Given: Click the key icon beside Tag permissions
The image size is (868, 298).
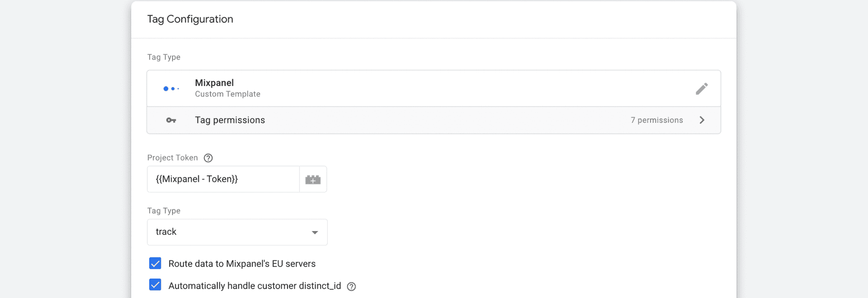Looking at the screenshot, I should click(171, 120).
